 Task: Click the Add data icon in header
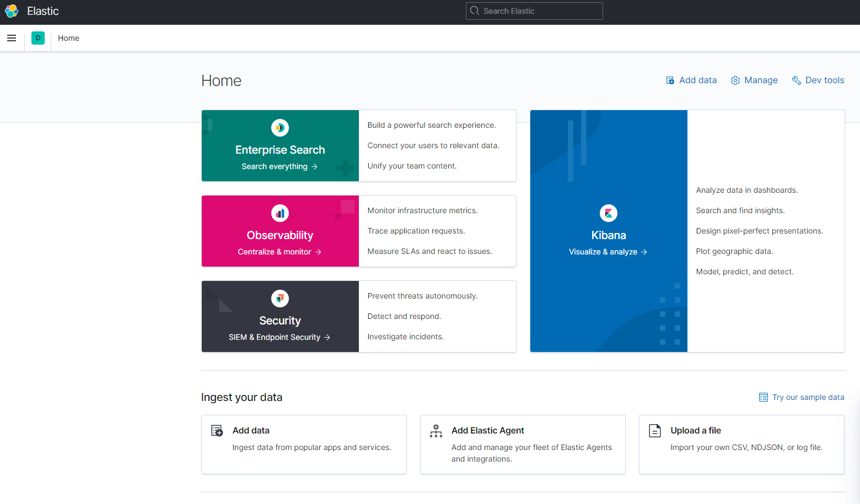670,80
